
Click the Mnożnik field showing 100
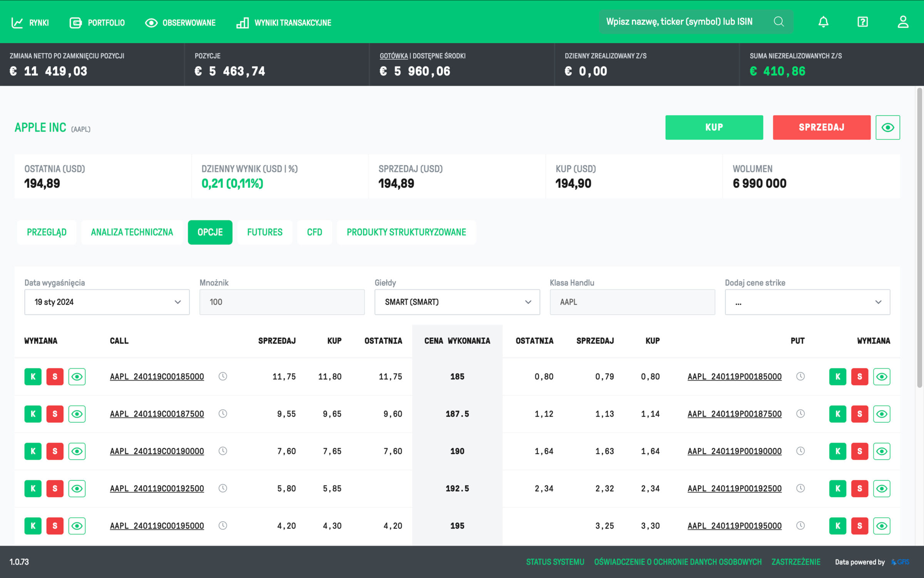(x=282, y=302)
